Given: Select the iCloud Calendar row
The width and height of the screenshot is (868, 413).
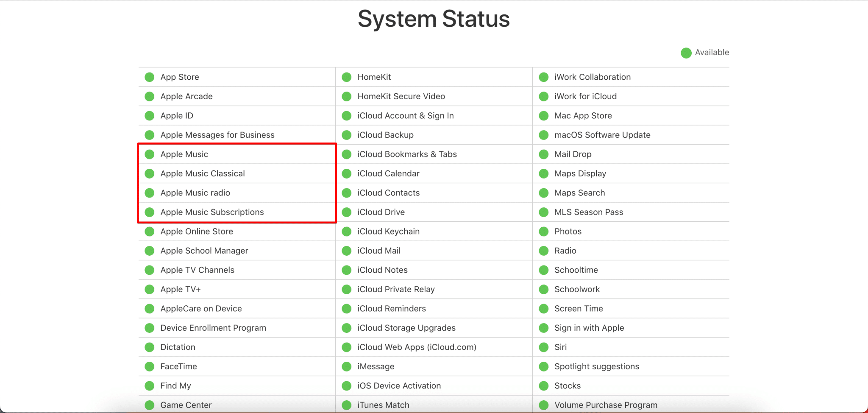Looking at the screenshot, I should [434, 173].
